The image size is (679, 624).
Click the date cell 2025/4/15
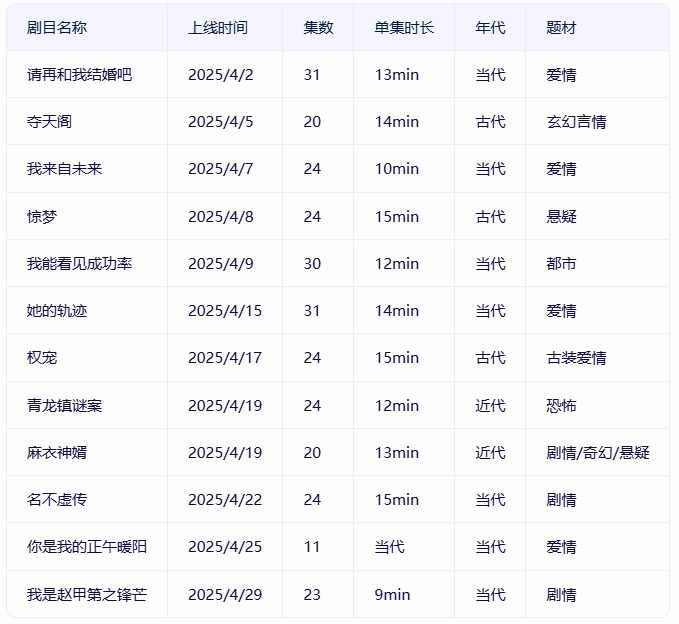(x=225, y=310)
